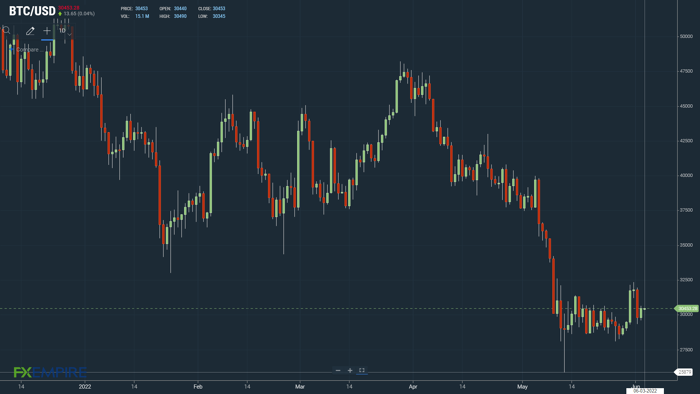This screenshot has width=700, height=394.
Task: Zoom out with the minus button
Action: pyautogui.click(x=338, y=370)
